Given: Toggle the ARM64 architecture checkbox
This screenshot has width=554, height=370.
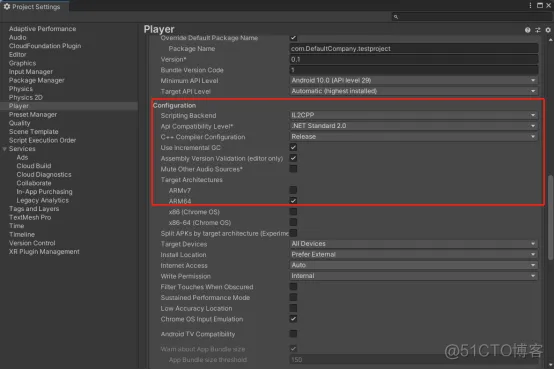Looking at the screenshot, I should click(293, 201).
